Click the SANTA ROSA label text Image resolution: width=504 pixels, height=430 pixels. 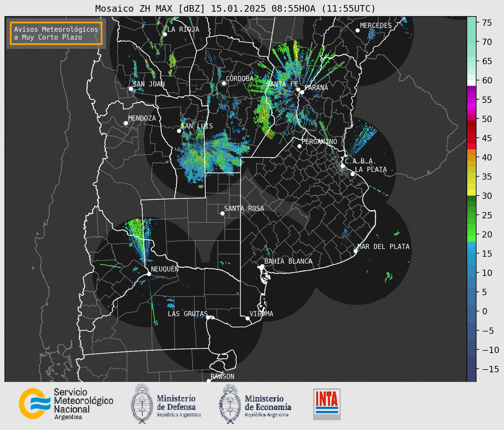coord(244,208)
